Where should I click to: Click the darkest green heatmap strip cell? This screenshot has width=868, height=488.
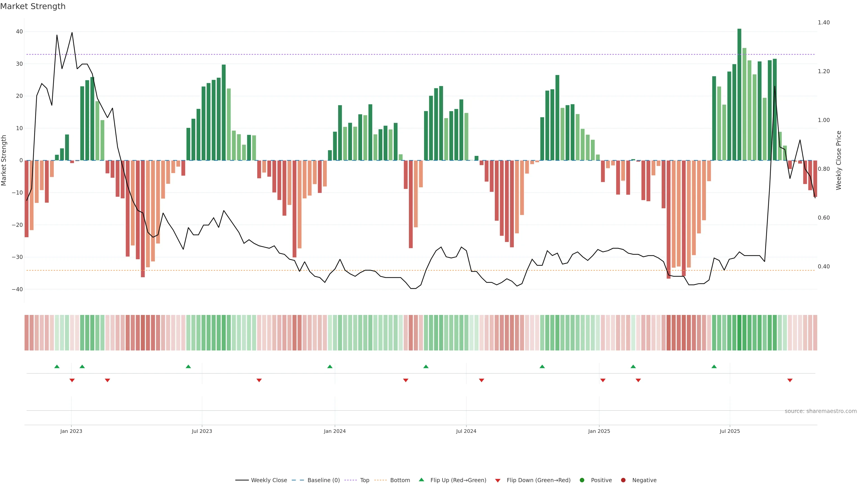[x=739, y=333]
